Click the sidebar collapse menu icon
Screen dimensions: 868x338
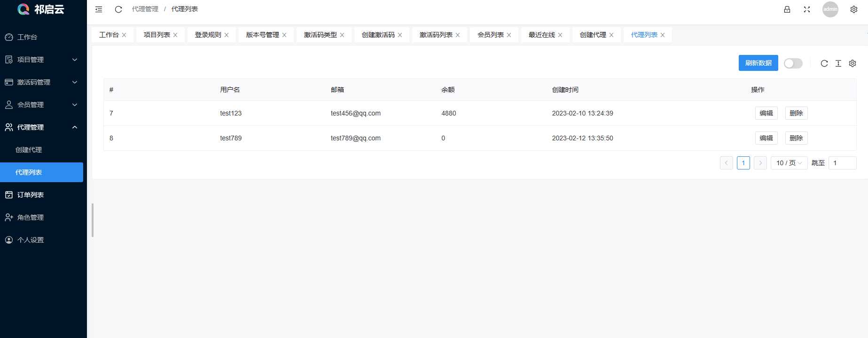point(99,9)
